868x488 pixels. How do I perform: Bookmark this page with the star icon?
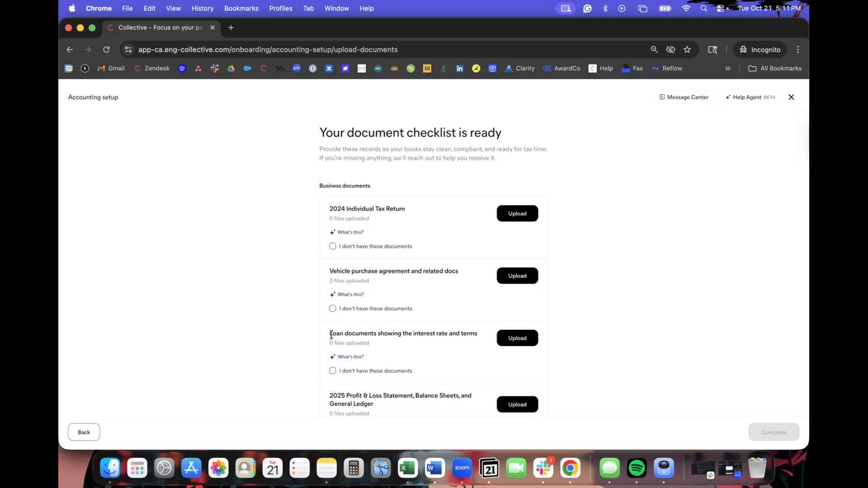tap(687, 50)
